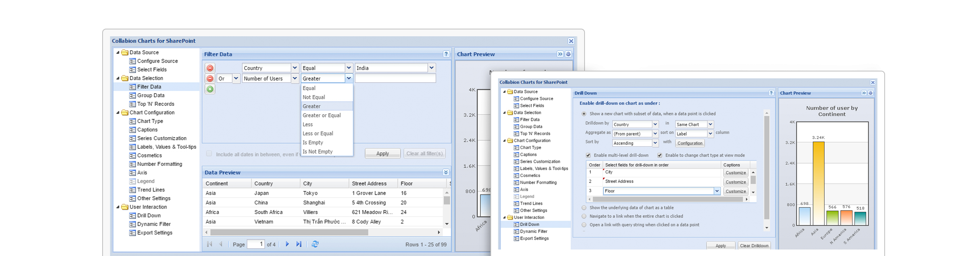Choose 'Greater or Equal' from operator list

327,115
